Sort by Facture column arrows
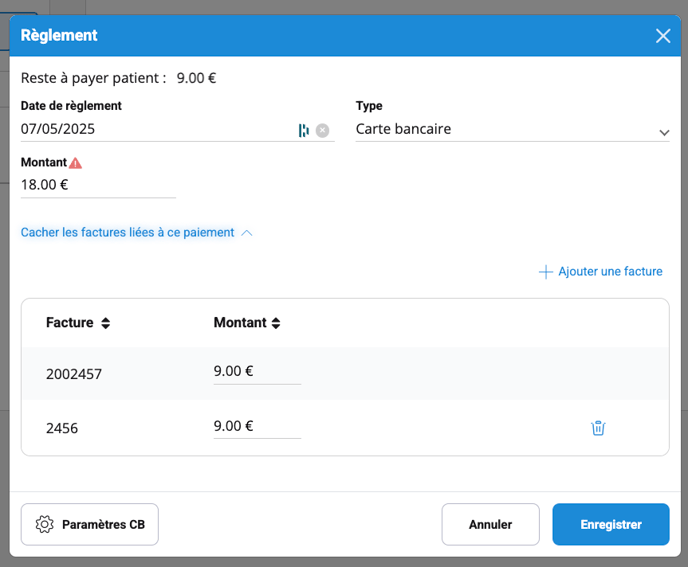 (106, 323)
